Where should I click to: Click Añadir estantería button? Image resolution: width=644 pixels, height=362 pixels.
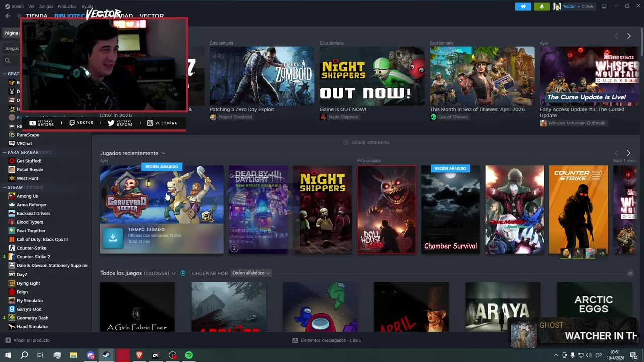click(x=366, y=142)
